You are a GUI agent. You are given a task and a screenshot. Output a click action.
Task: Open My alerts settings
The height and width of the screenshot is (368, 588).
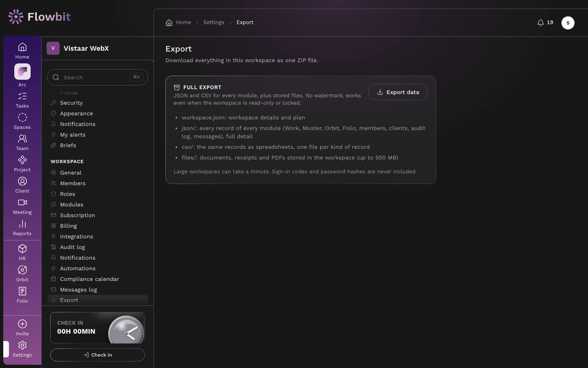(x=98, y=135)
